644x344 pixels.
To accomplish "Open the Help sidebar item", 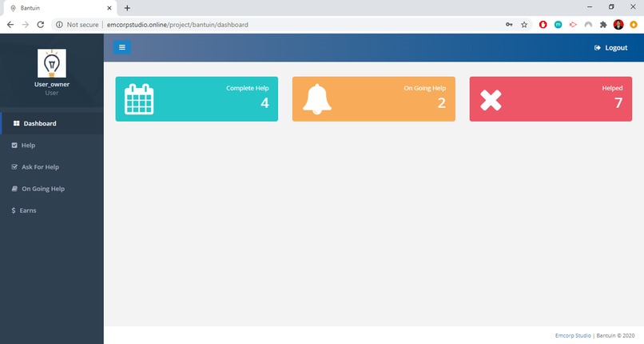I will click(52, 145).
